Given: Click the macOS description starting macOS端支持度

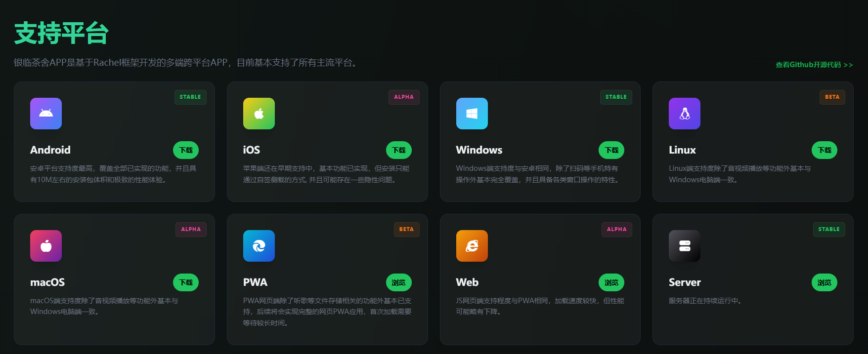Looking at the screenshot, I should tap(104, 306).
